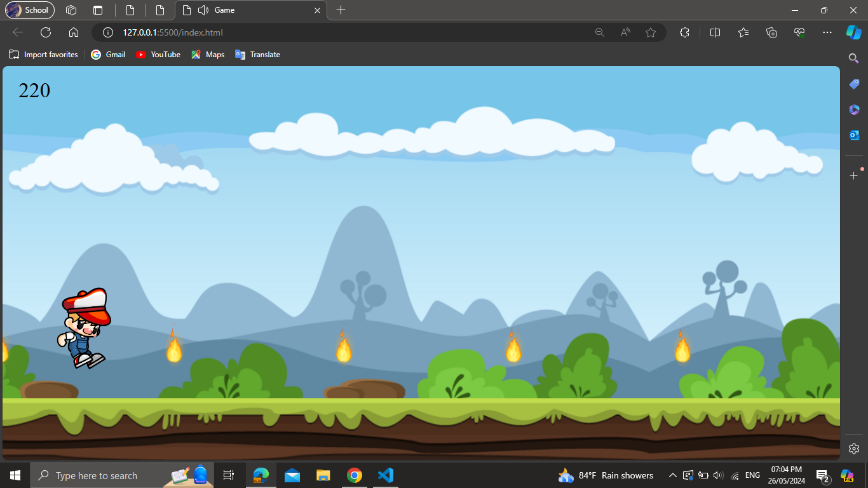
Task: Open the Windows Start menu
Action: (x=15, y=475)
